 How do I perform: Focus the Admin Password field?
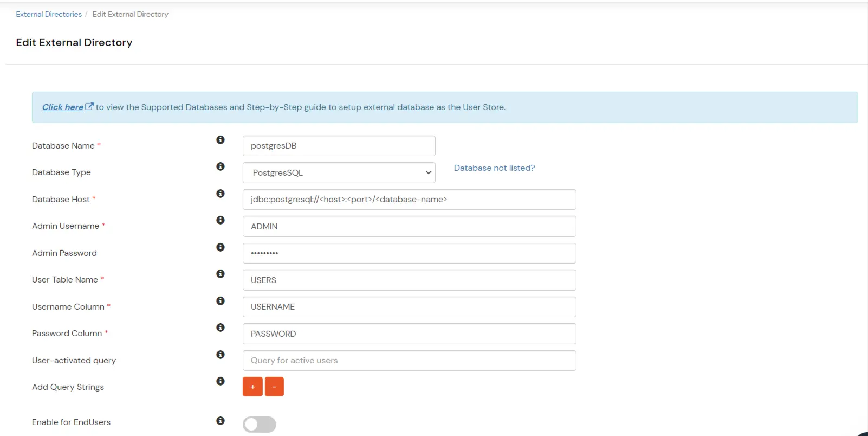[x=410, y=253]
